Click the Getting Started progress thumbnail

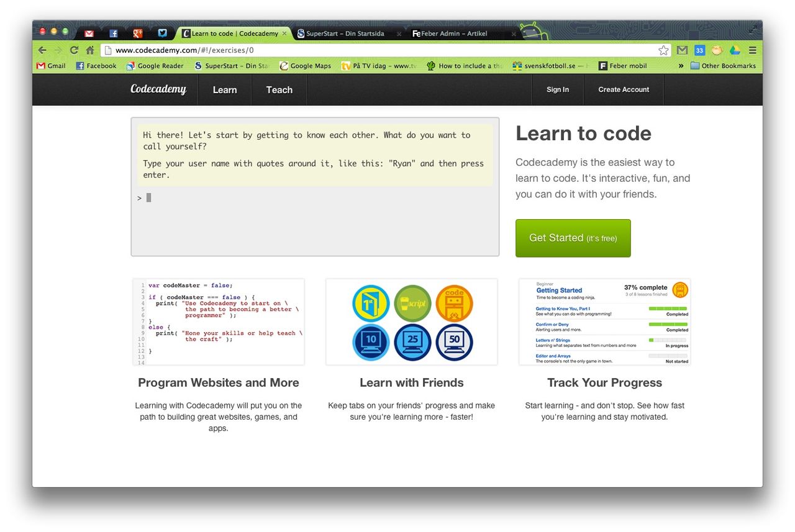coord(605,322)
